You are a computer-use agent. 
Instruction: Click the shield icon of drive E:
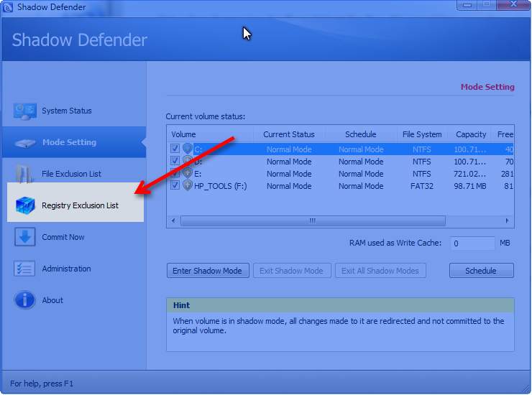[188, 173]
